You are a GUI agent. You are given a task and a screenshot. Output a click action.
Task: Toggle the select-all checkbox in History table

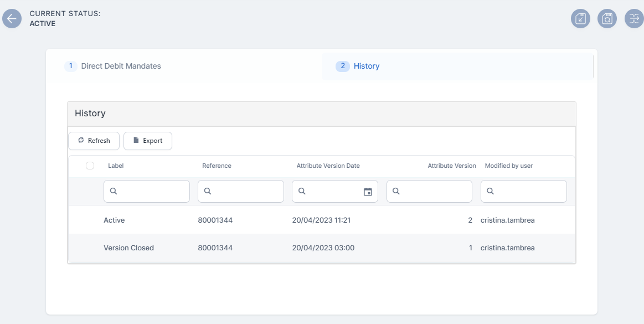(90, 166)
